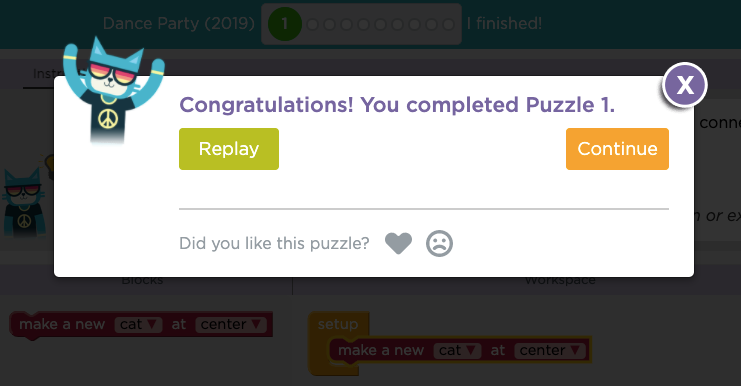The height and width of the screenshot is (386, 741).
Task: Click the I finished! link
Action: [x=504, y=24]
